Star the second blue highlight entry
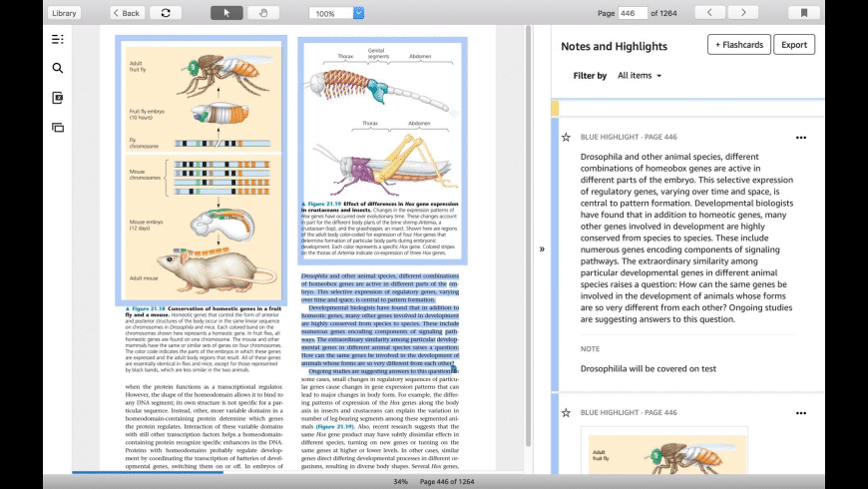868x489 pixels. [566, 412]
